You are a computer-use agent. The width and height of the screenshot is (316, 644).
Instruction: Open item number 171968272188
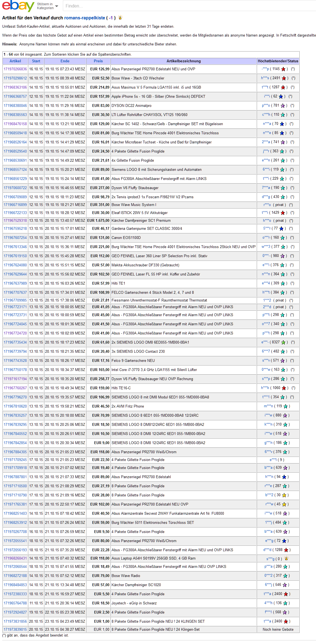tap(15, 576)
